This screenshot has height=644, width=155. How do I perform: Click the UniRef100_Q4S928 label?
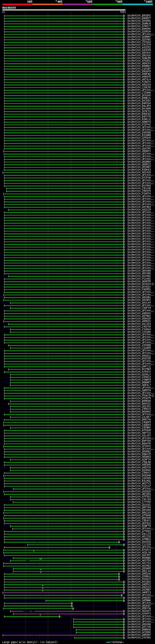(x=139, y=542)
